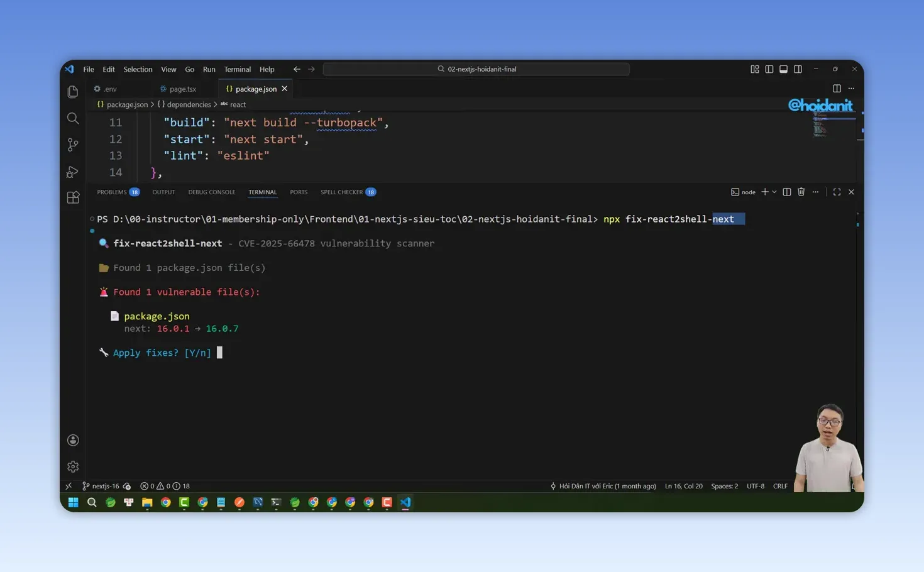Image resolution: width=924 pixels, height=572 pixels.
Task: Open editor More Actions ellipsis
Action: click(x=851, y=89)
